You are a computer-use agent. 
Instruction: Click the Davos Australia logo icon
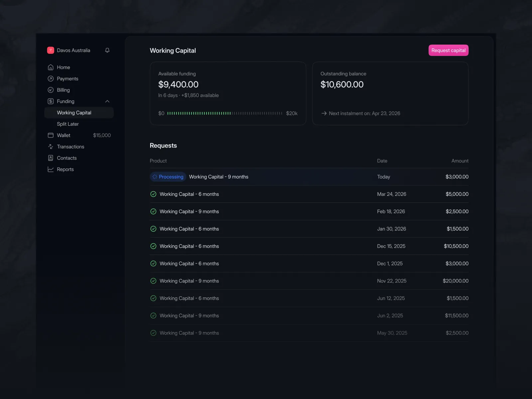coord(51,50)
